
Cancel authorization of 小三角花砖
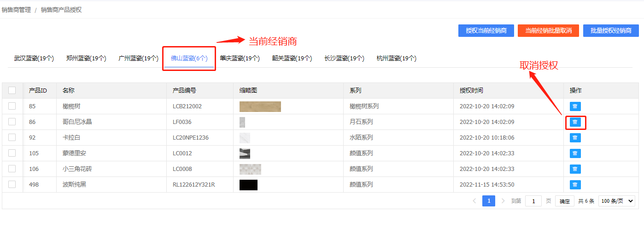point(575,169)
